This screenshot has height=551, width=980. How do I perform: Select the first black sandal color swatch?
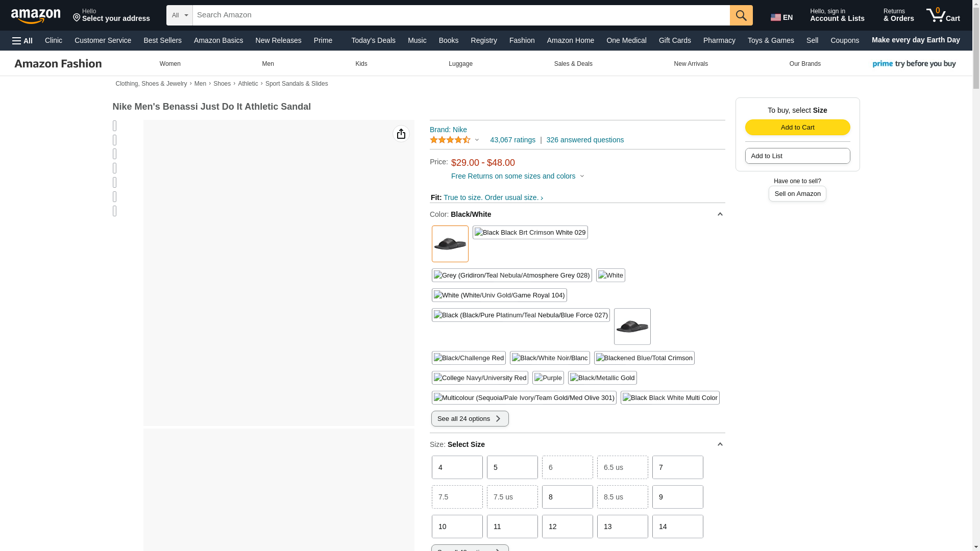(450, 244)
